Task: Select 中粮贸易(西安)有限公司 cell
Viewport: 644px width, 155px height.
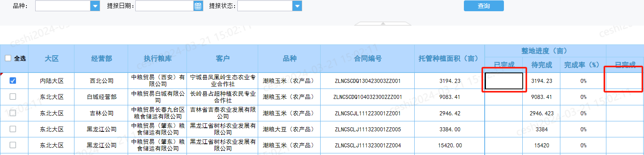Action: click(x=157, y=81)
